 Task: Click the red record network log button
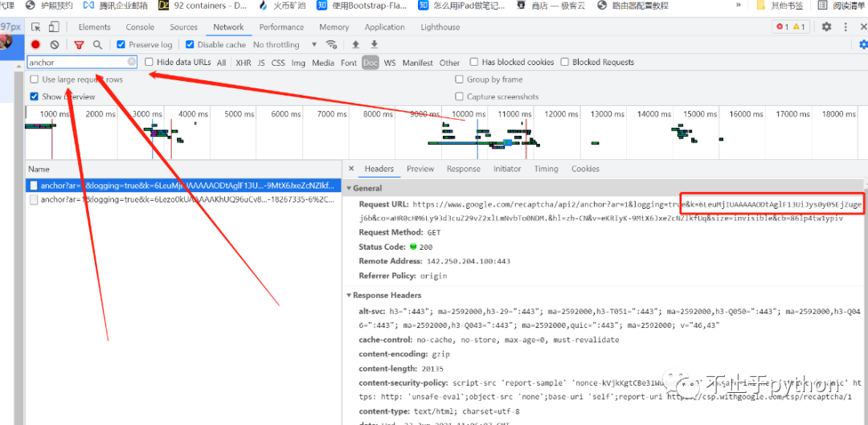coord(35,45)
